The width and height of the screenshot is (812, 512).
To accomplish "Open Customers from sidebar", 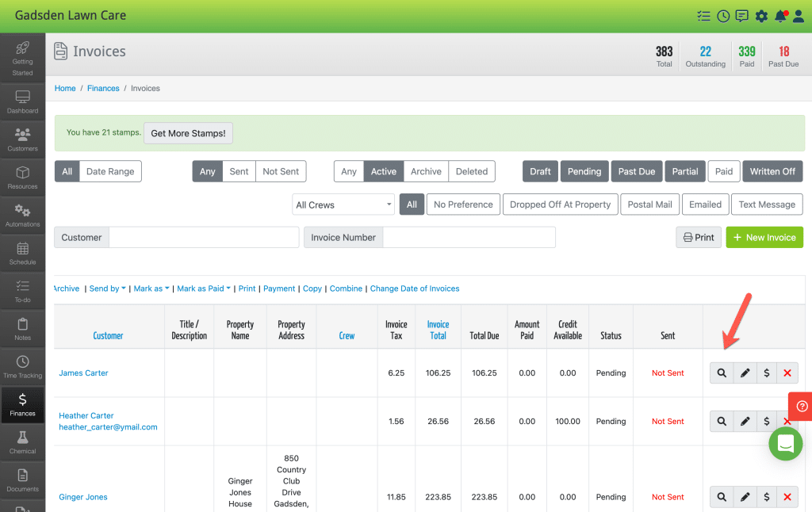I will point(22,139).
